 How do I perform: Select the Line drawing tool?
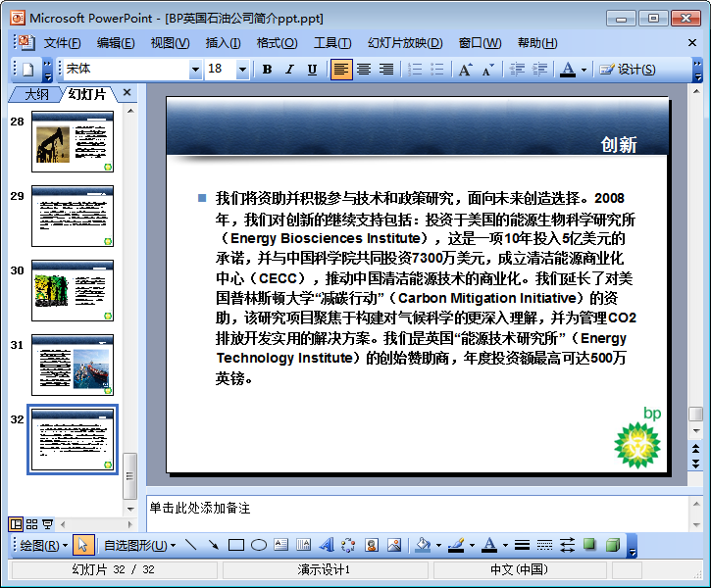[191, 545]
